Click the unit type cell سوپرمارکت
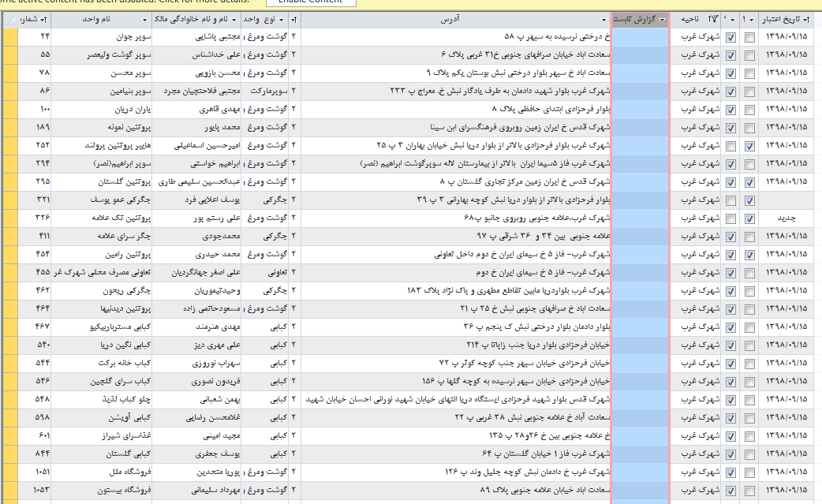This screenshot has height=504, width=822. pyautogui.click(x=265, y=91)
